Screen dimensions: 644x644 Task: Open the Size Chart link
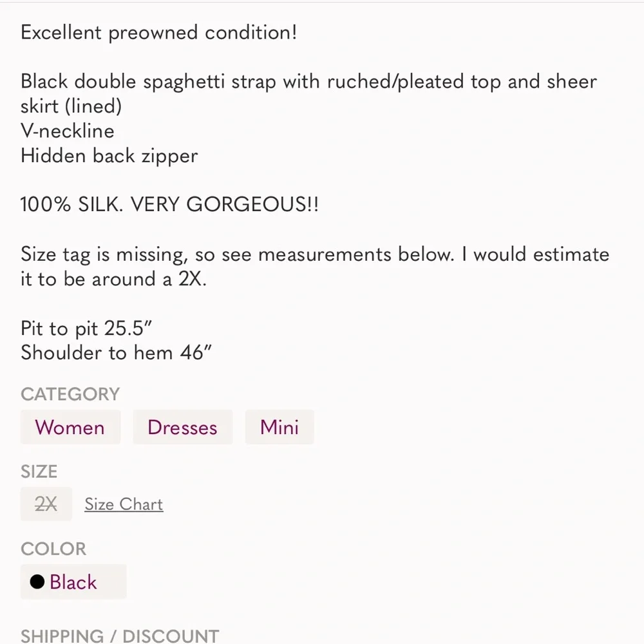(124, 504)
